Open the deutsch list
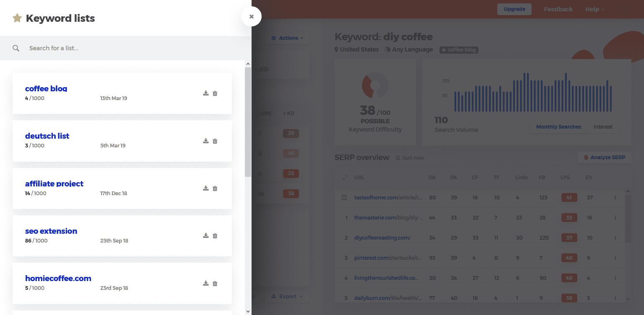The image size is (644, 315). point(47,136)
